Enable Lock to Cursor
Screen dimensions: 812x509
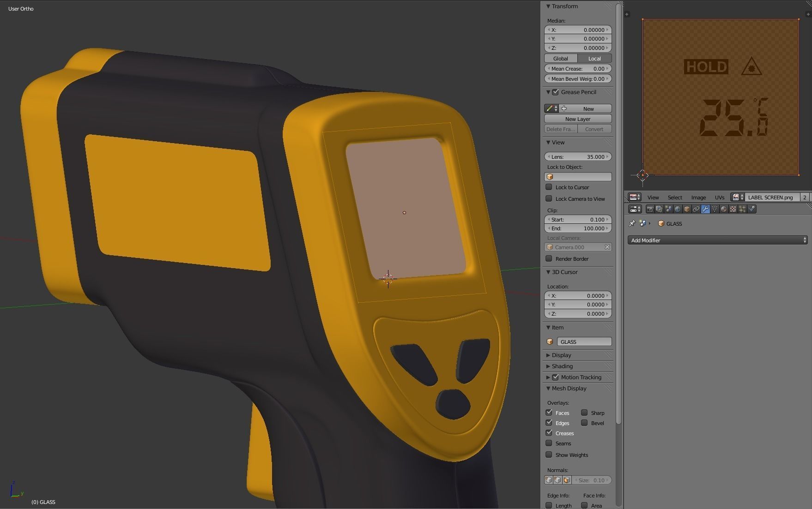549,187
